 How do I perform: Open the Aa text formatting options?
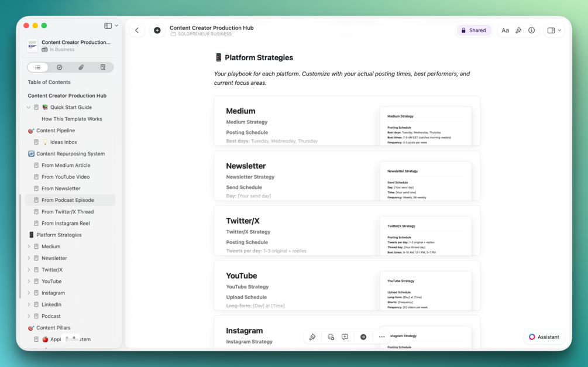(505, 30)
